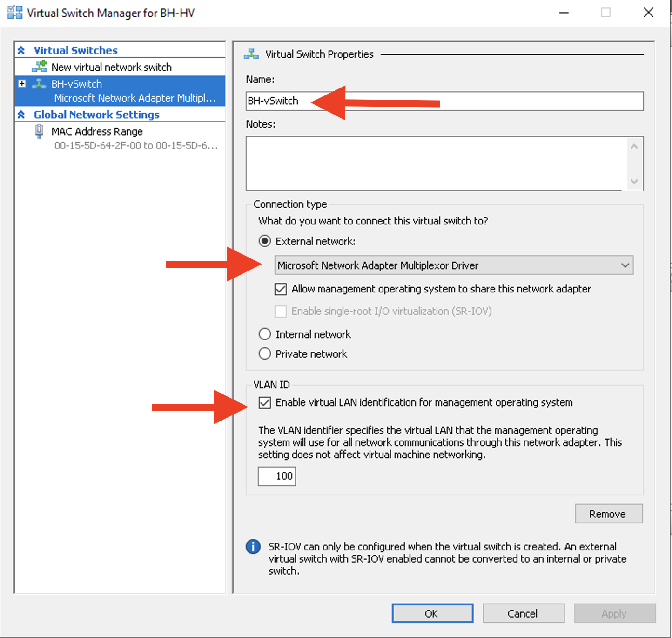Open the network adapter dropdown
The image size is (672, 638).
[625, 265]
